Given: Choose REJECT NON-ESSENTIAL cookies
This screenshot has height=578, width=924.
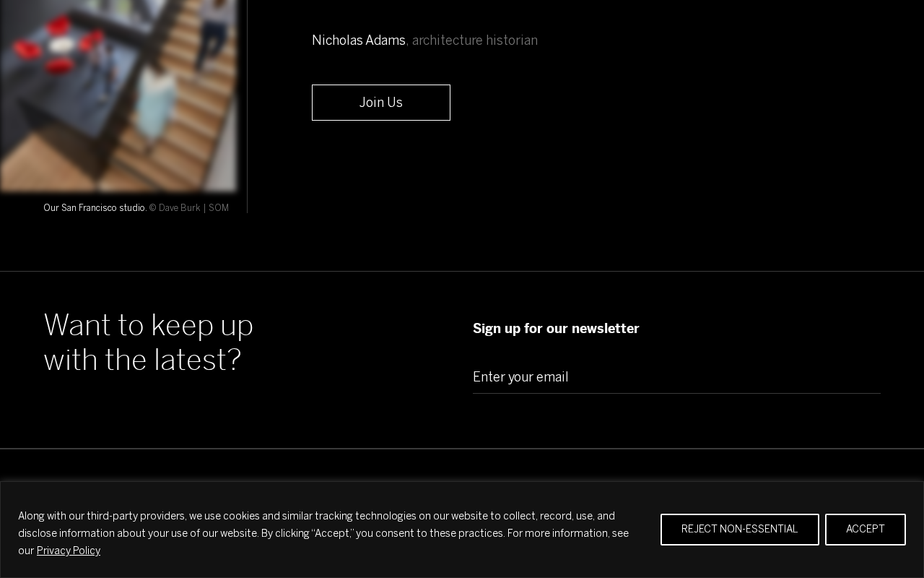Looking at the screenshot, I should pos(739,530).
